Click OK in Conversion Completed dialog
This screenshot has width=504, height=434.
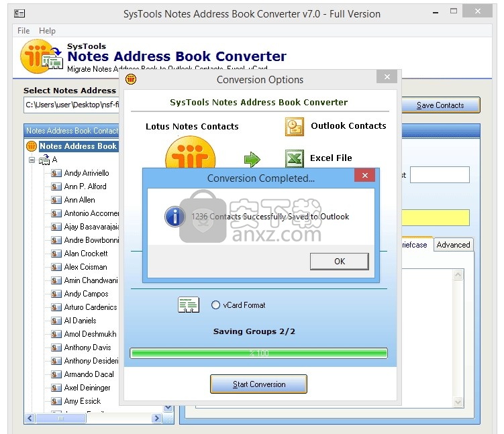[339, 261]
